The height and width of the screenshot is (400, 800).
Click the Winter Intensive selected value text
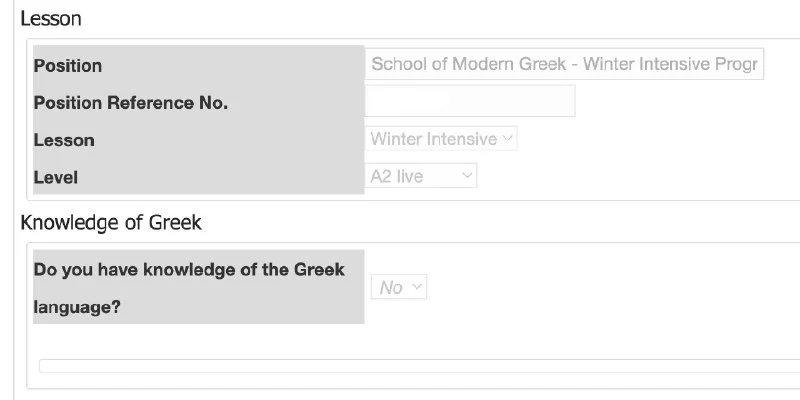pos(434,139)
